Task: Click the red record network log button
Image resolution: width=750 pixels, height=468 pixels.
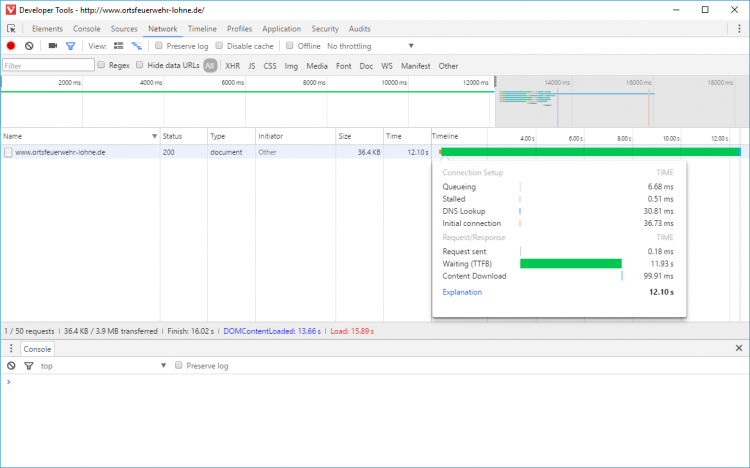Action: 11,46
